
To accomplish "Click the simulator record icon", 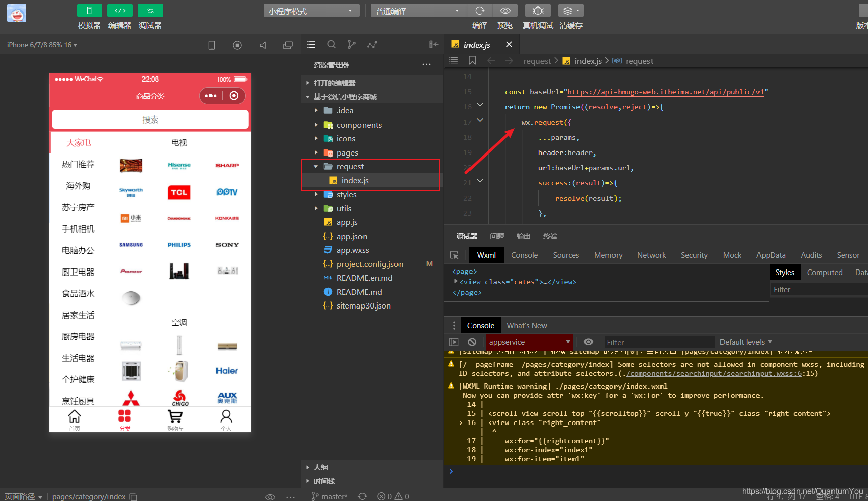I will click(x=237, y=45).
